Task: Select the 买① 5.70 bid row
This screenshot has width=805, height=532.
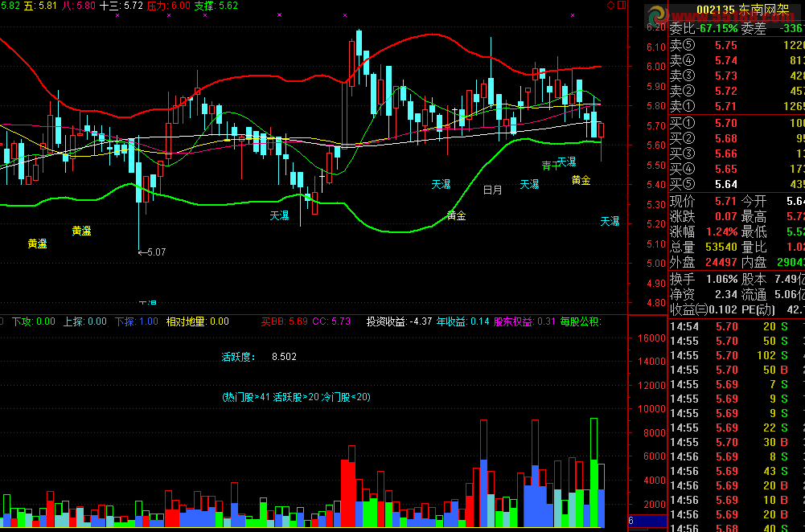Action: pos(737,123)
